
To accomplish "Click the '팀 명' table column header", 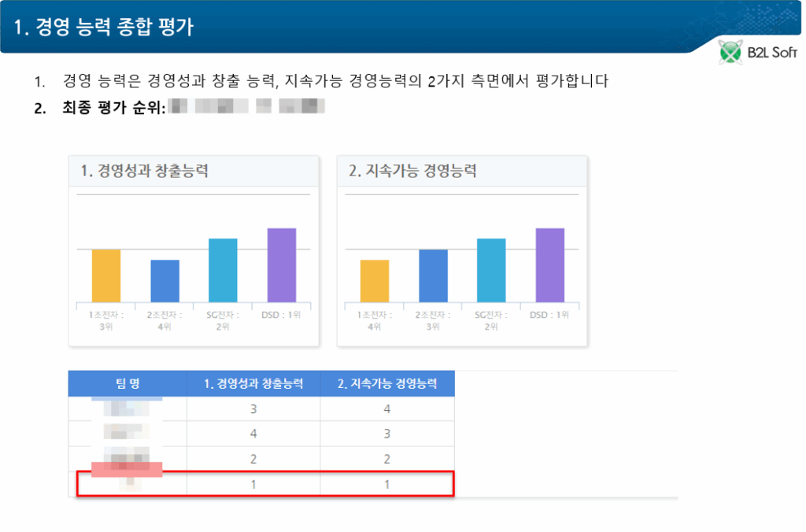I will click(128, 384).
